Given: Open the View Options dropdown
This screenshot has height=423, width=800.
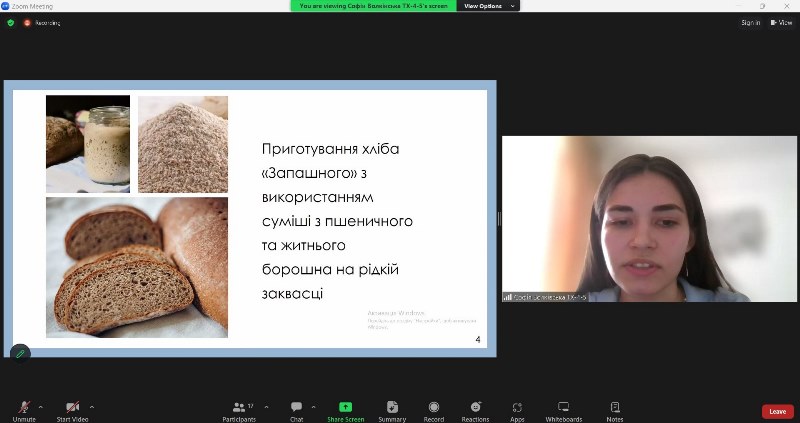Looking at the screenshot, I should (x=488, y=6).
